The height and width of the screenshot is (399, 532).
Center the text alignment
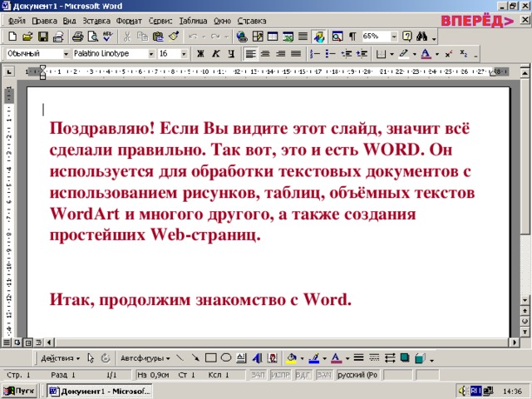pyautogui.click(x=265, y=53)
